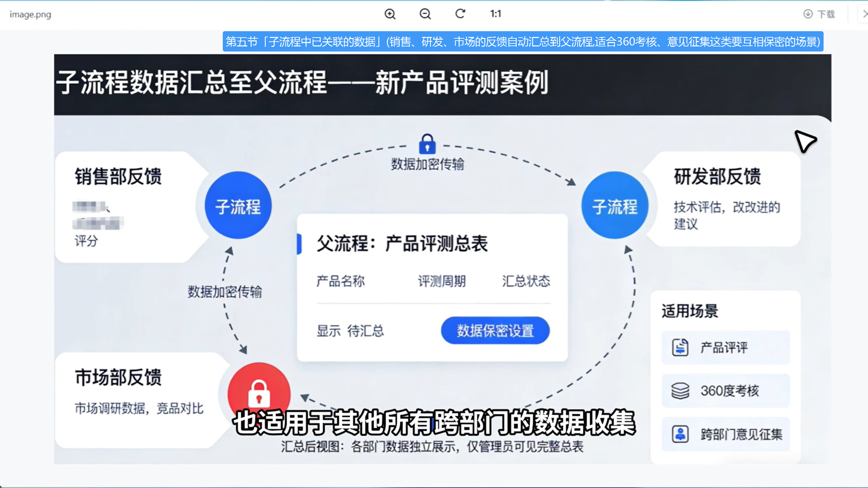Click the subtitle 也适用于其他所有跨部门的数据收集
The image size is (868, 488).
(434, 423)
